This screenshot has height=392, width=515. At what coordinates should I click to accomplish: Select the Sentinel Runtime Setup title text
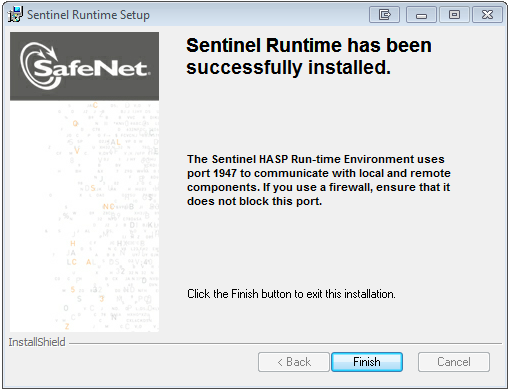[88, 15]
